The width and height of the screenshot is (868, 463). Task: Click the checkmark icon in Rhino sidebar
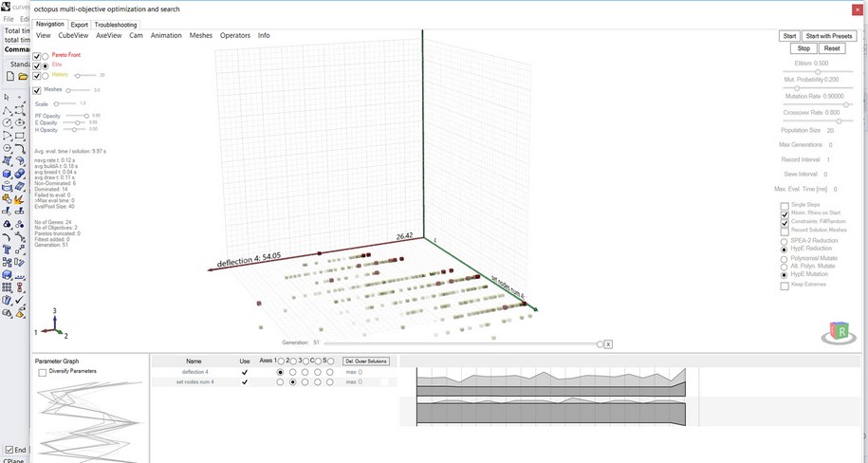coord(20,300)
